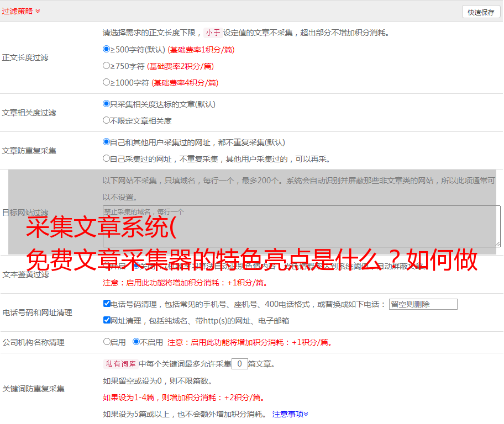The image size is (504, 424).
Task: Choose the ≥750字符 length filter
Action: (x=107, y=66)
